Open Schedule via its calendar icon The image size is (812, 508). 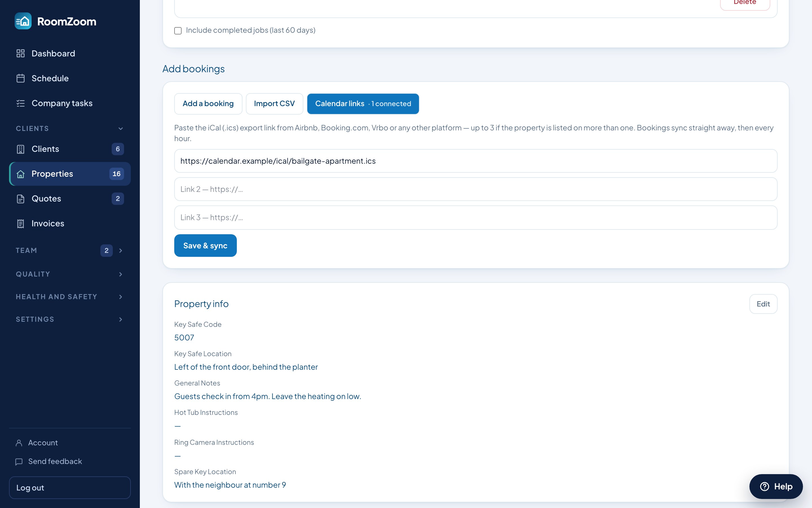(21, 78)
